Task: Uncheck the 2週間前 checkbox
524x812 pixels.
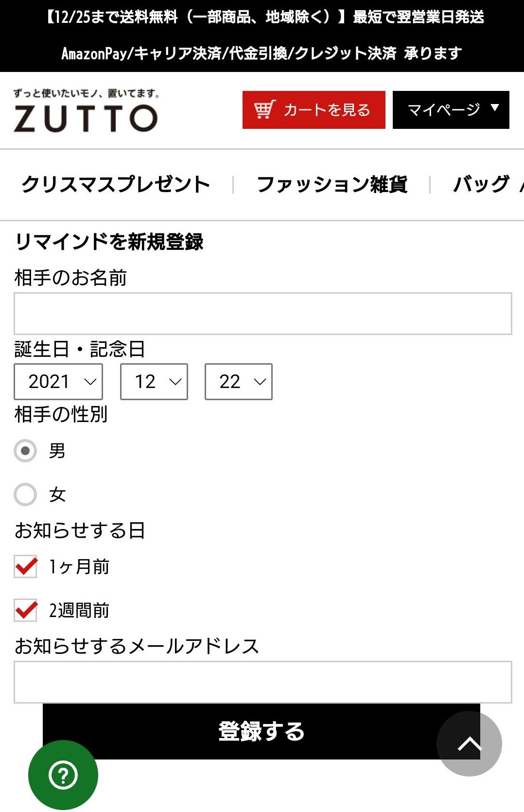Action: (x=26, y=610)
